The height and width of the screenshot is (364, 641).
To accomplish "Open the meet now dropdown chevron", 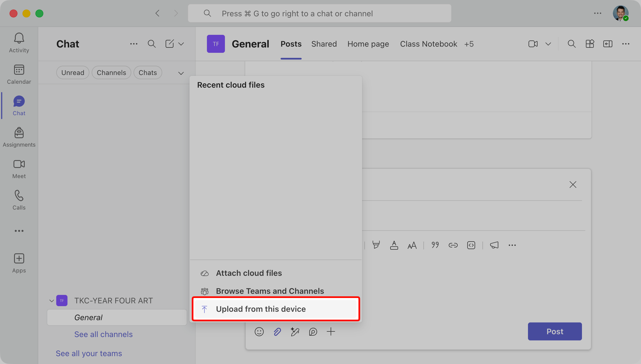I will (x=548, y=44).
